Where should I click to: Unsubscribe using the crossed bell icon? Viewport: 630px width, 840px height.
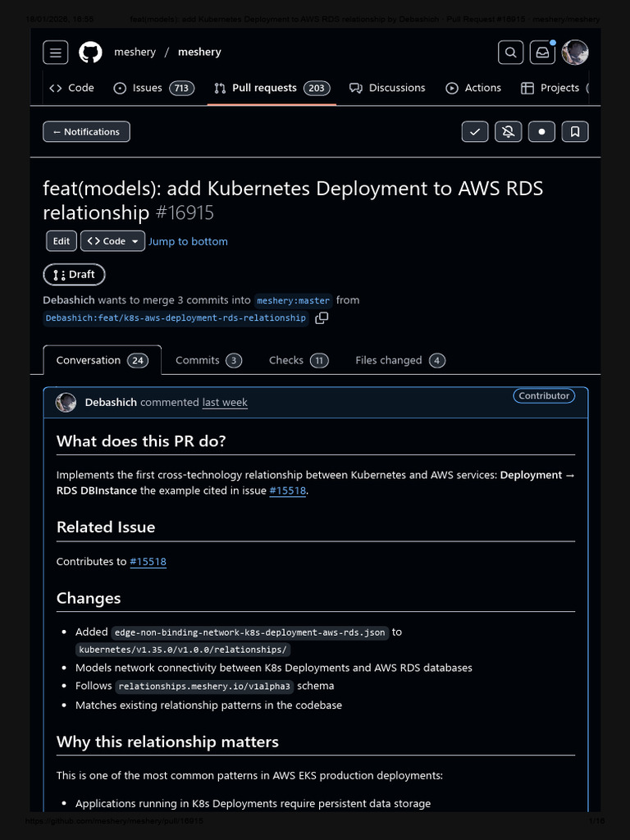coord(509,132)
